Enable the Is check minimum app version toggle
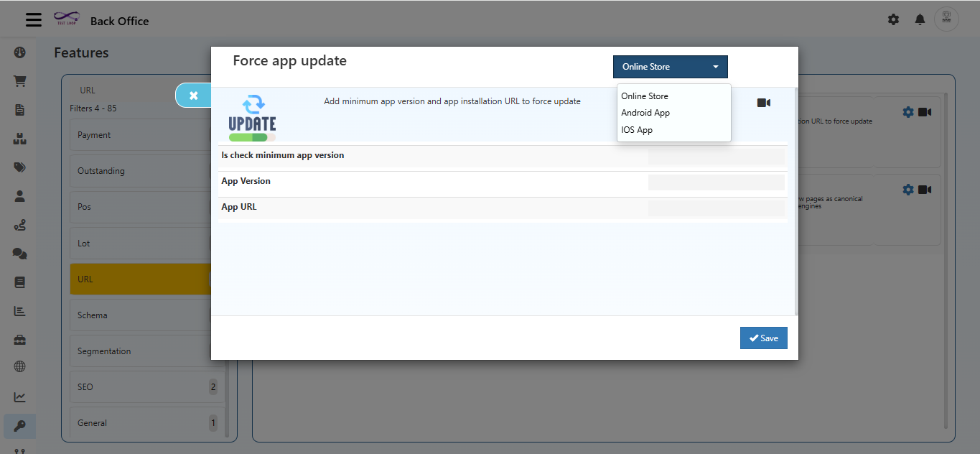Viewport: 980px width, 454px height. click(714, 156)
